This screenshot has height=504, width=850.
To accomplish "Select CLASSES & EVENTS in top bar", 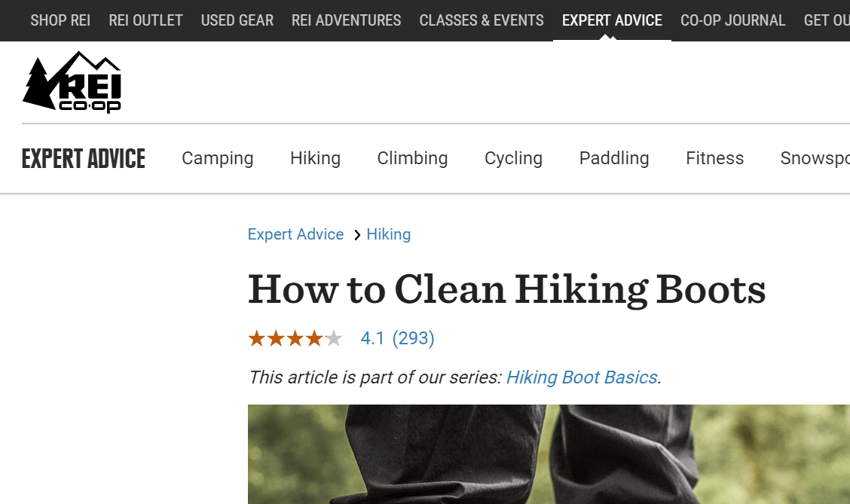I will click(482, 20).
